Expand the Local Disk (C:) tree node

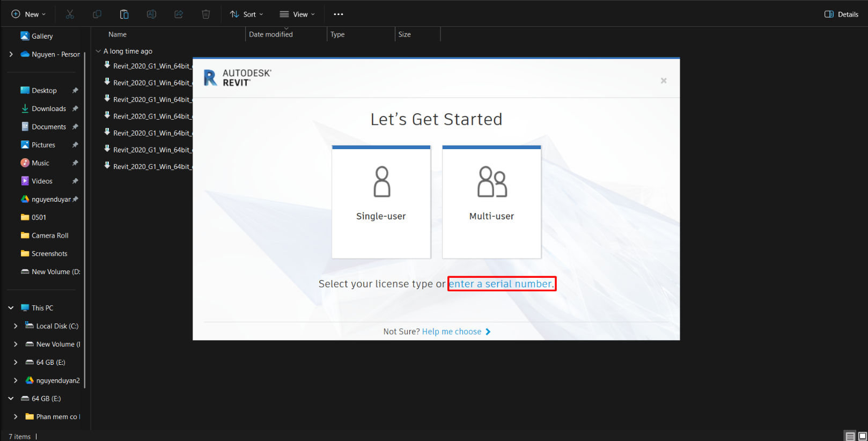(16, 326)
